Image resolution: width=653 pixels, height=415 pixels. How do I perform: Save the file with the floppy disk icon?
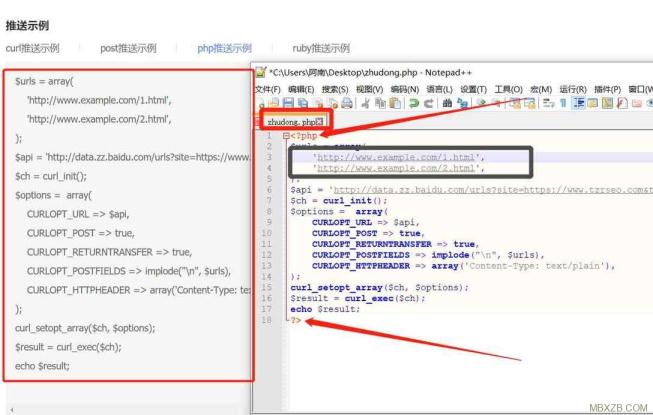(x=288, y=103)
